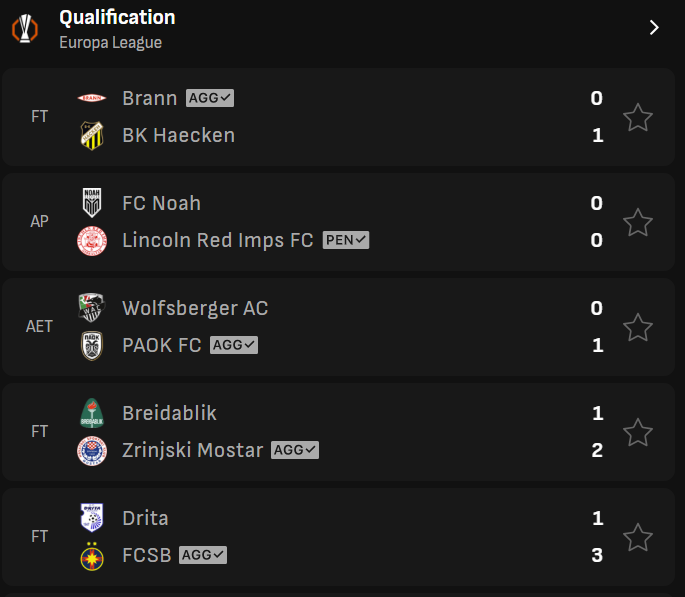Click the Brann team crest
Screen dimensions: 685x597
(92, 98)
